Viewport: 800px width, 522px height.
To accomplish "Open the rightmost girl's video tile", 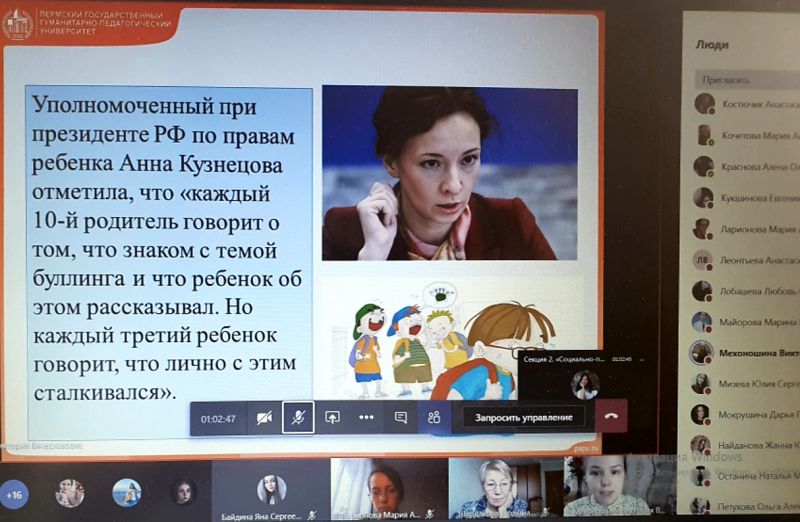I will [x=619, y=486].
